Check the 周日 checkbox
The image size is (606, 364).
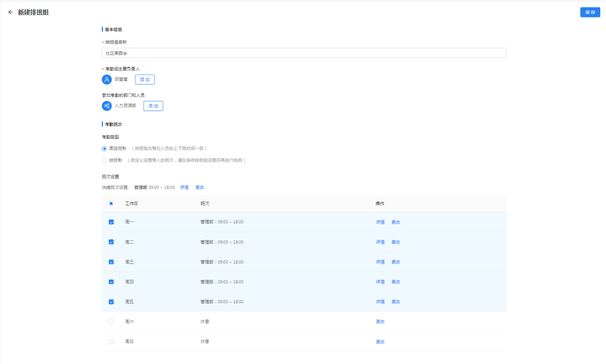coord(111,341)
